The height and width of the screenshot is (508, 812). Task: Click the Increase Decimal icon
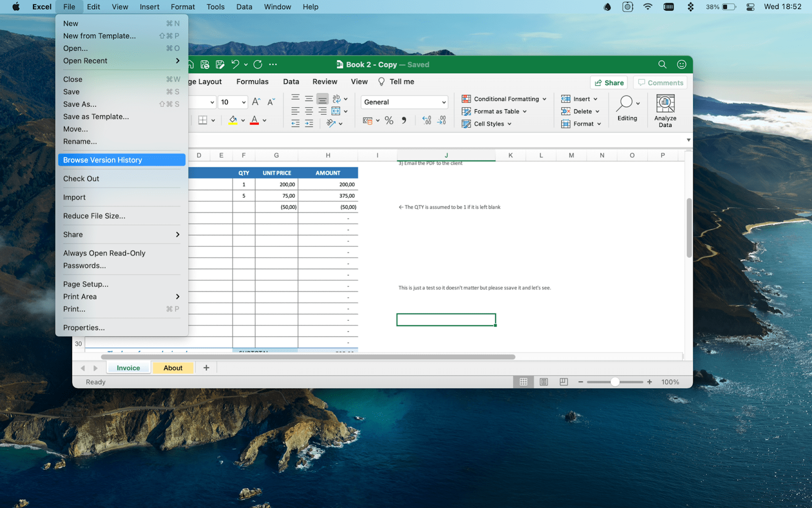click(427, 120)
